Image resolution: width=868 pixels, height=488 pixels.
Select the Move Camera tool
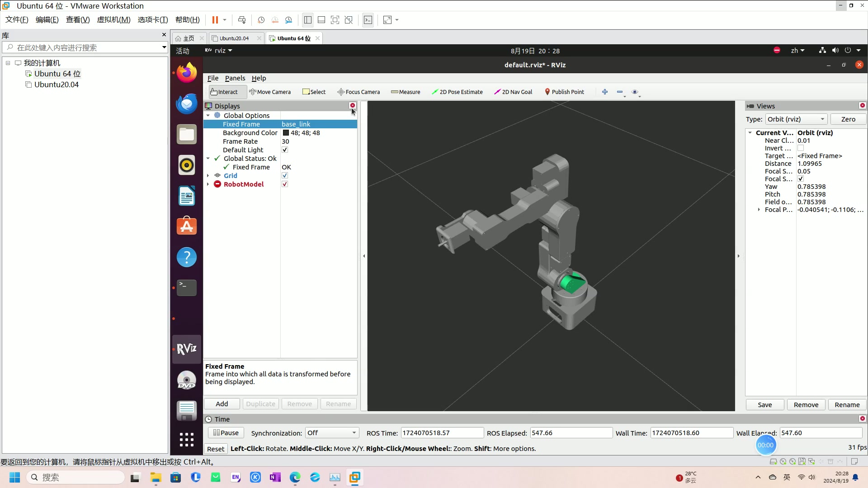pyautogui.click(x=270, y=92)
